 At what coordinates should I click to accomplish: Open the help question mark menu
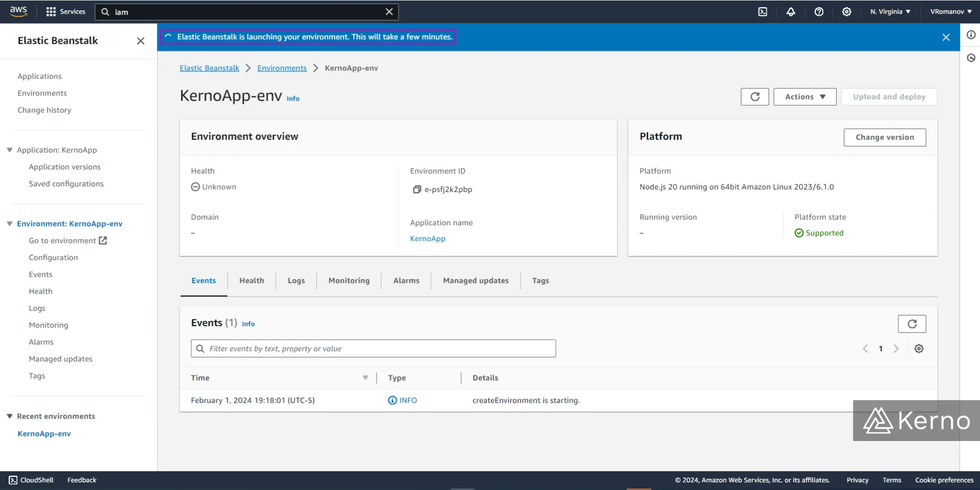coord(819,12)
